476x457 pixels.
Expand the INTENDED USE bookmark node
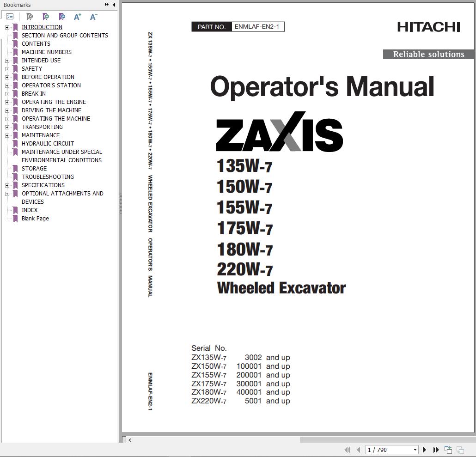(7, 61)
